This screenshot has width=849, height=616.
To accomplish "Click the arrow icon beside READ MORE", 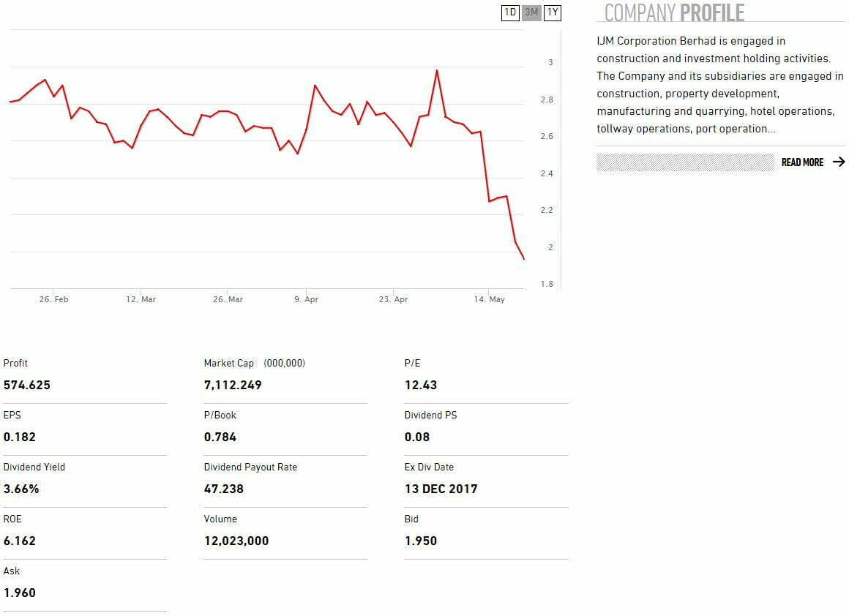I will (839, 162).
